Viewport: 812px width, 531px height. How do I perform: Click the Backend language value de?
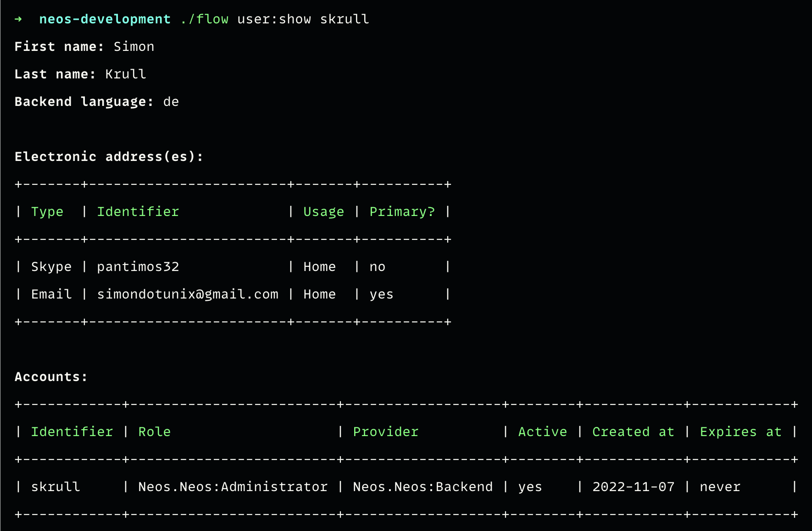click(171, 102)
